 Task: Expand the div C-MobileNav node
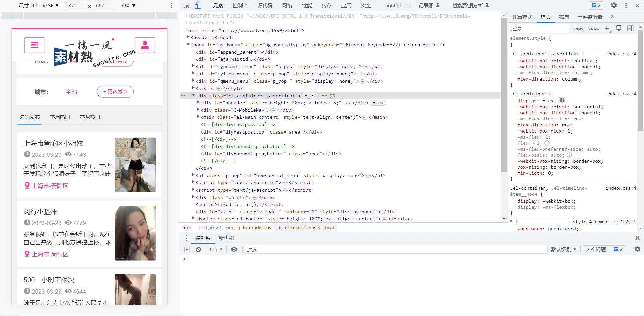click(198, 110)
